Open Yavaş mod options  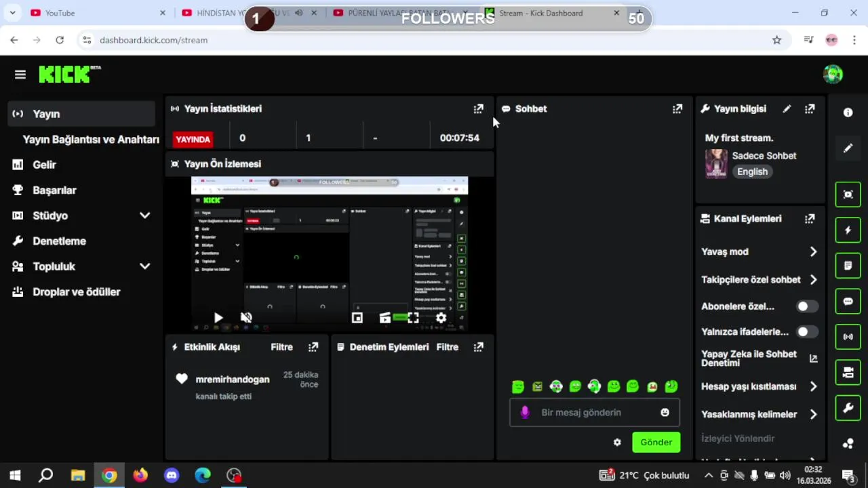pyautogui.click(x=759, y=251)
